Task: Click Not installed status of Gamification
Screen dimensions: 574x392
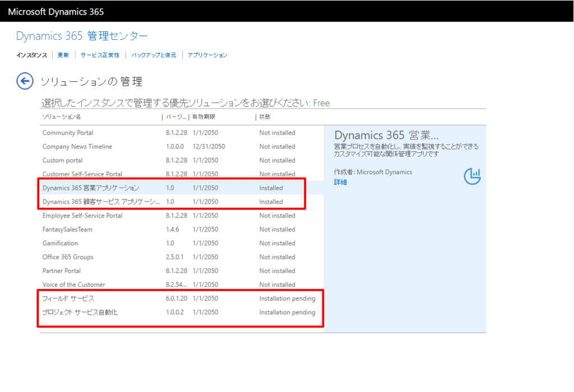Action: (x=277, y=243)
